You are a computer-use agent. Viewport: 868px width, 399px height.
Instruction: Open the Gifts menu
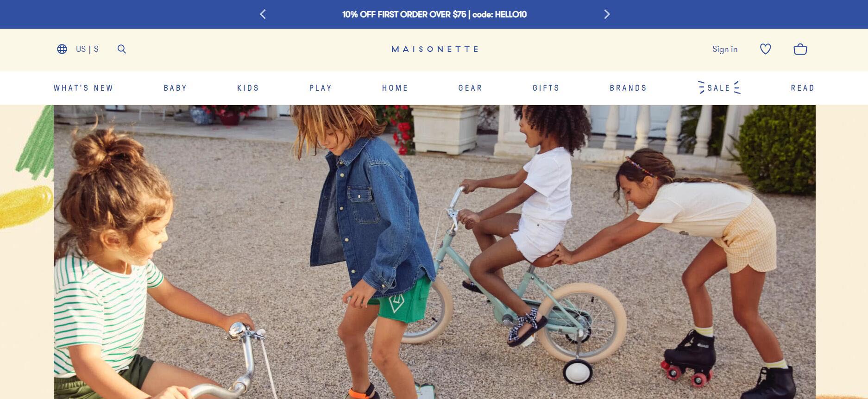coord(546,88)
